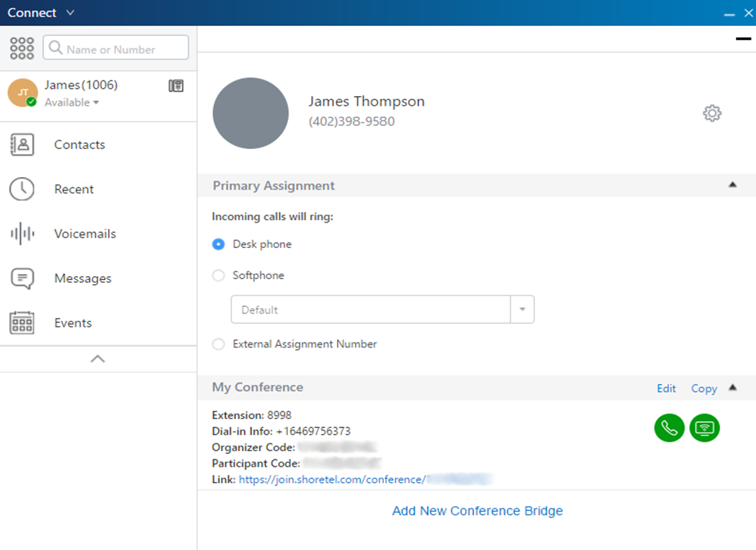Select Desk phone for incoming calls
The image size is (756, 550).
point(218,243)
